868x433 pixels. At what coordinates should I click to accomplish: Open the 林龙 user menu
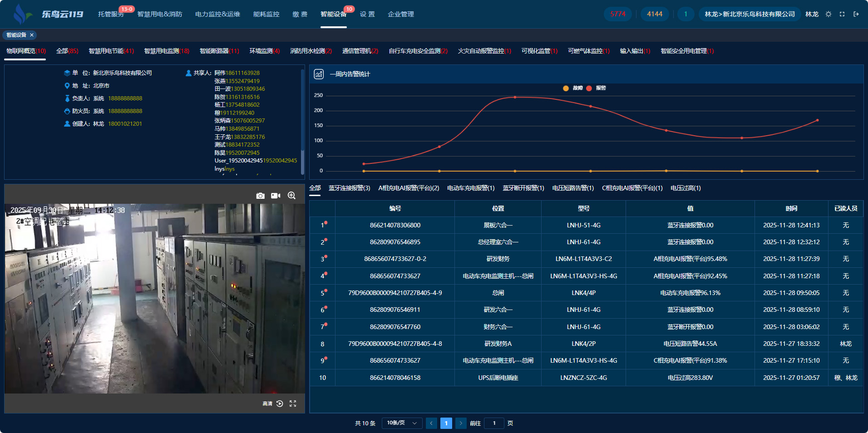pyautogui.click(x=812, y=14)
